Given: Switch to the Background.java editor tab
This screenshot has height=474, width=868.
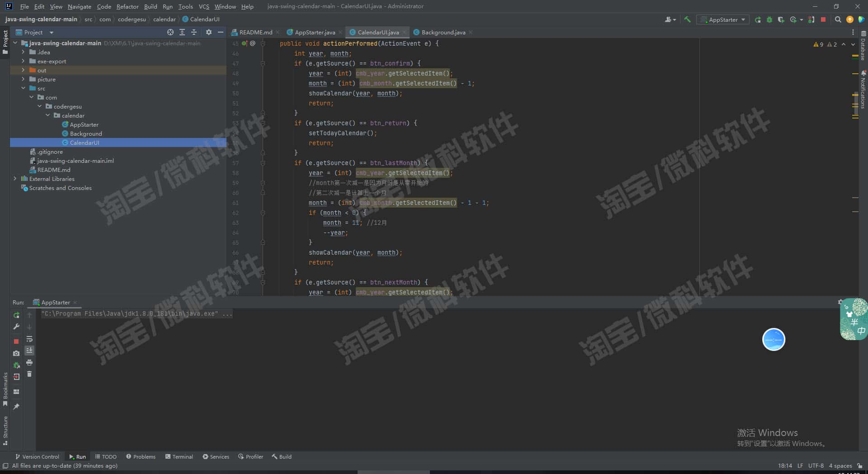Looking at the screenshot, I should tap(443, 32).
